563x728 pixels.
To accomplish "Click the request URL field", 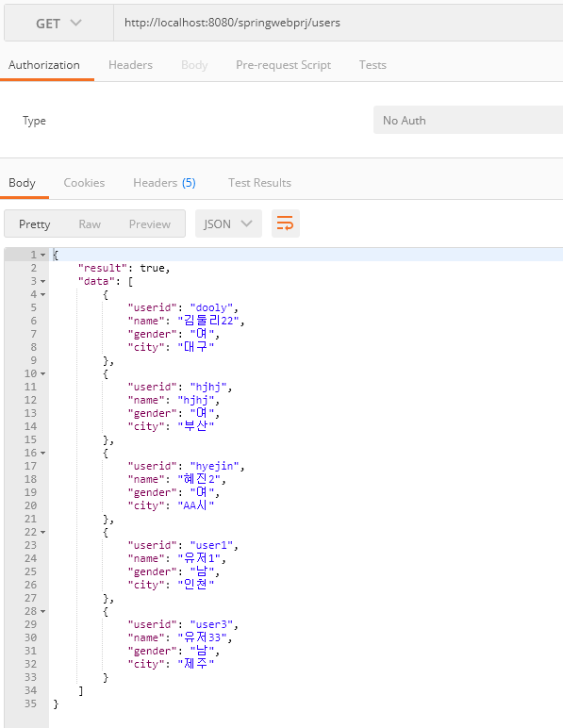I will pos(339,24).
